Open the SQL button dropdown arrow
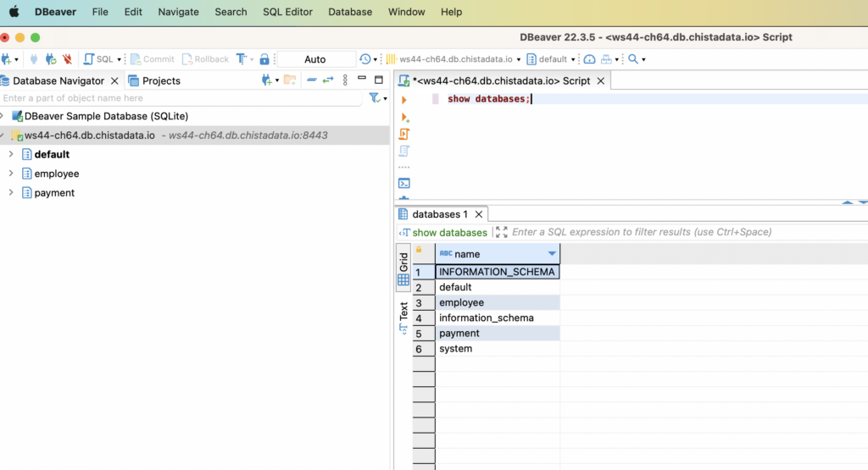This screenshot has width=868, height=470. [119, 60]
